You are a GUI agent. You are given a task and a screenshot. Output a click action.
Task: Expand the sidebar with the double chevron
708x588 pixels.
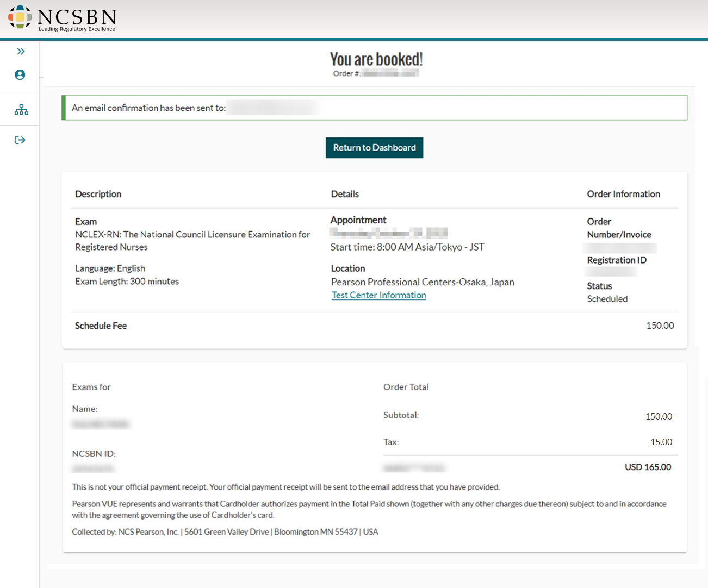point(21,52)
